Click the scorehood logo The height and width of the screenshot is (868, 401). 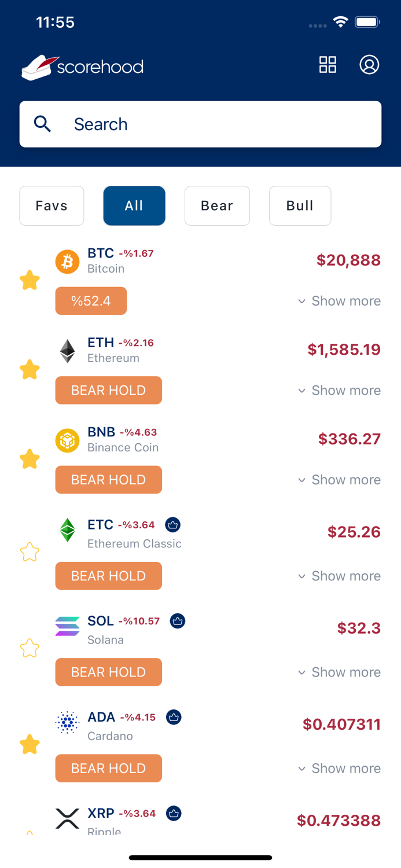point(82,66)
